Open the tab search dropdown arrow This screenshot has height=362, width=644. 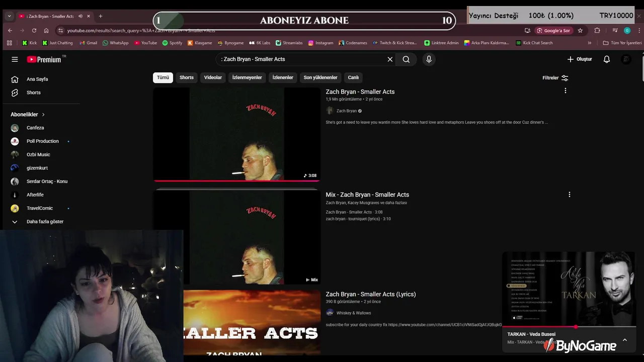point(9,16)
